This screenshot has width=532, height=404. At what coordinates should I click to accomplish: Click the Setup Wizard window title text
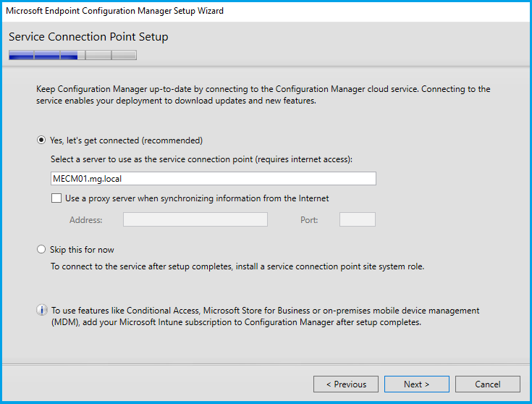click(x=114, y=11)
